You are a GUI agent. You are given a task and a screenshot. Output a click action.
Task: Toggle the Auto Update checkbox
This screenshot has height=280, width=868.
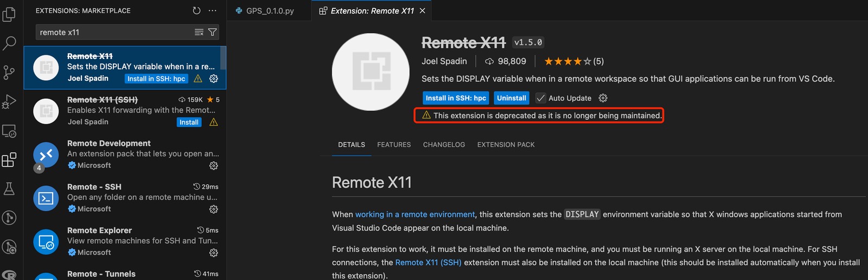click(541, 98)
